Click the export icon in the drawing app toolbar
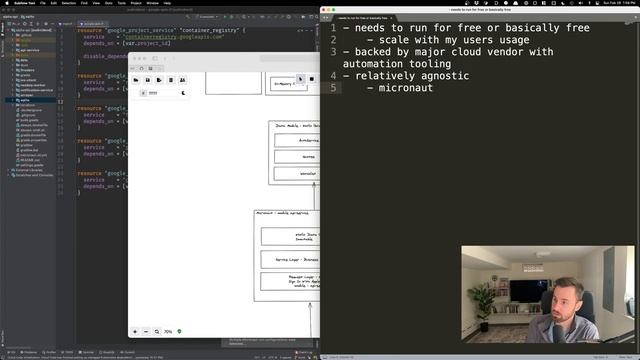This screenshot has height=360, width=640. 159,80
